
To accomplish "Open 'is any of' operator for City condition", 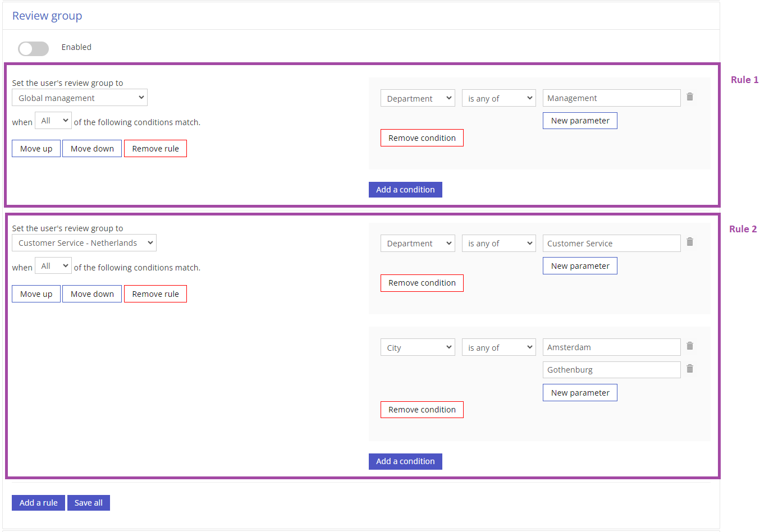I will click(498, 347).
